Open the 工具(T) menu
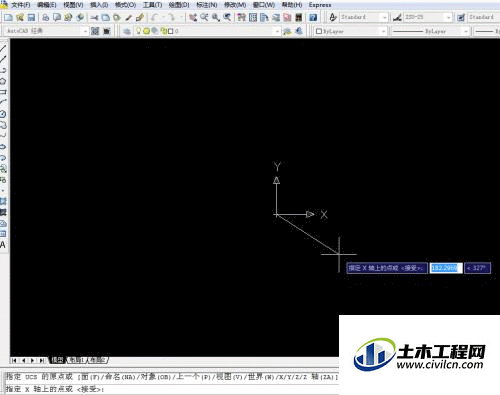This screenshot has width=500, height=395. 152,5
